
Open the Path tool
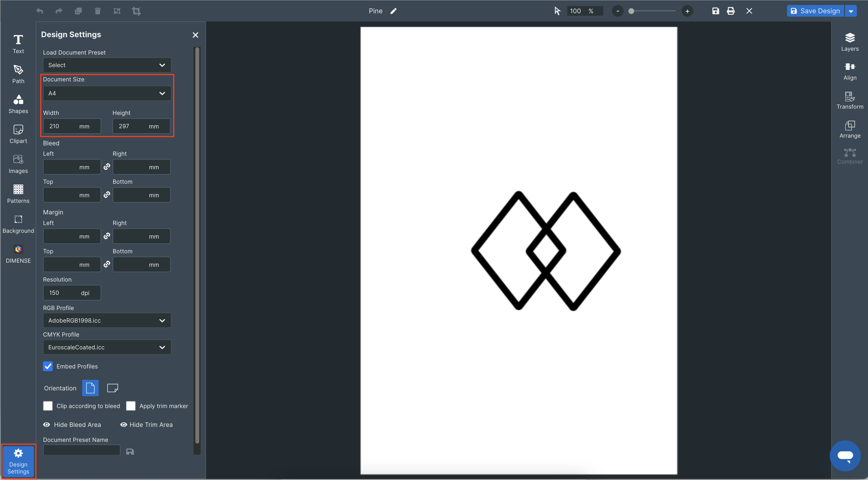click(18, 74)
